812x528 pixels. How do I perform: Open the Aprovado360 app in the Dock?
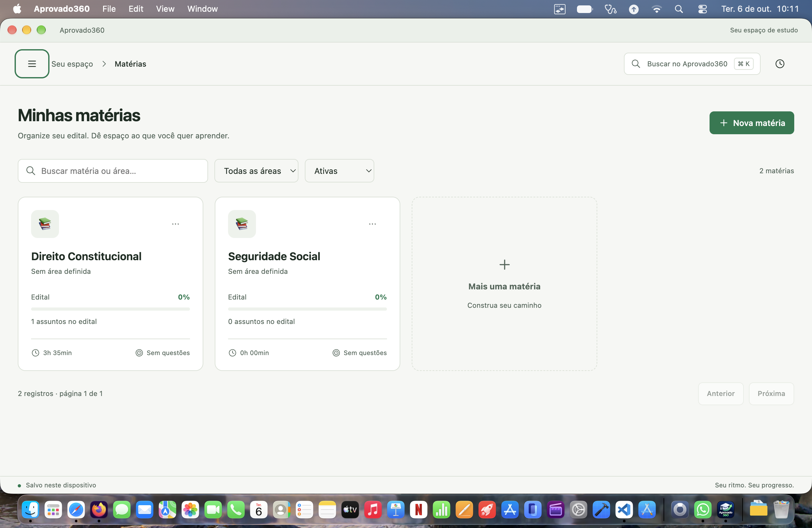coord(725,510)
